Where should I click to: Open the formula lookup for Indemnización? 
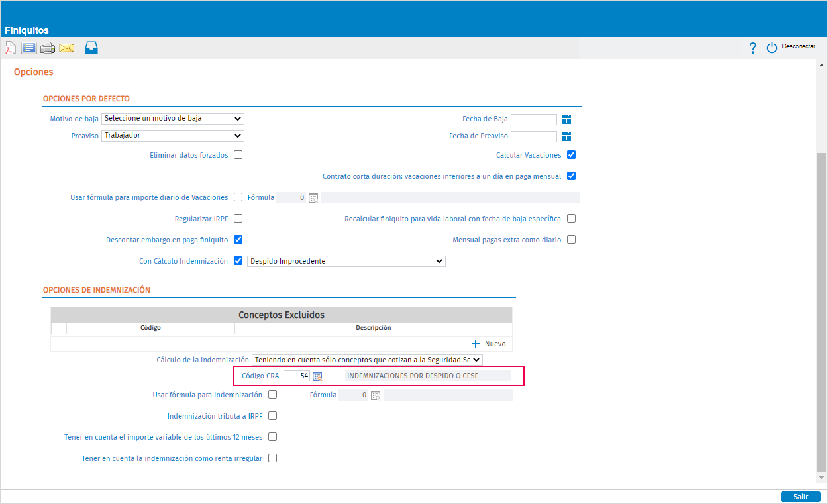tap(376, 395)
